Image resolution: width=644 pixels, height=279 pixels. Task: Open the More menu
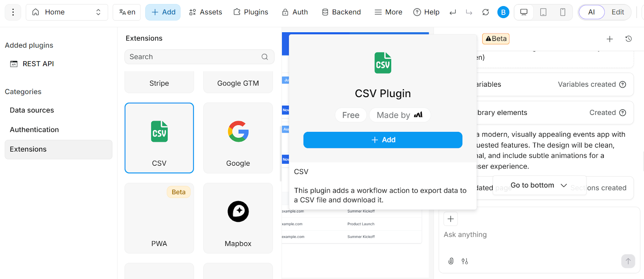click(x=388, y=12)
